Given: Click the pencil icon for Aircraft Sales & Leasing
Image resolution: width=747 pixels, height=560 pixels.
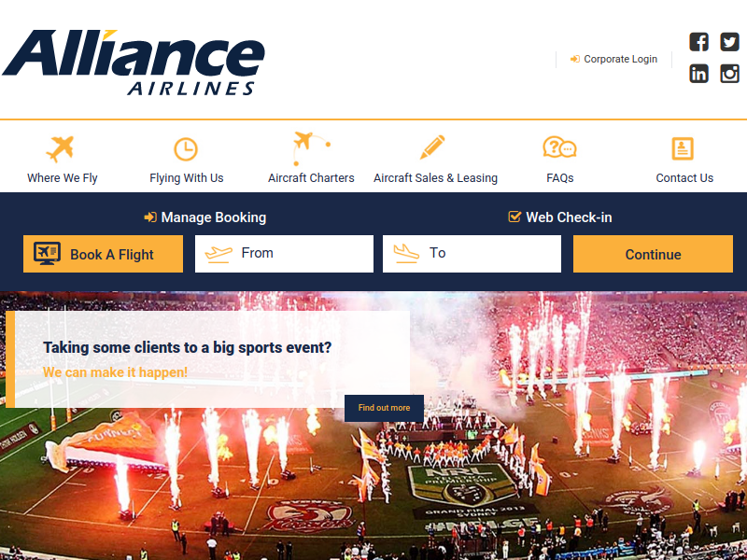Looking at the screenshot, I should pyautogui.click(x=432, y=147).
